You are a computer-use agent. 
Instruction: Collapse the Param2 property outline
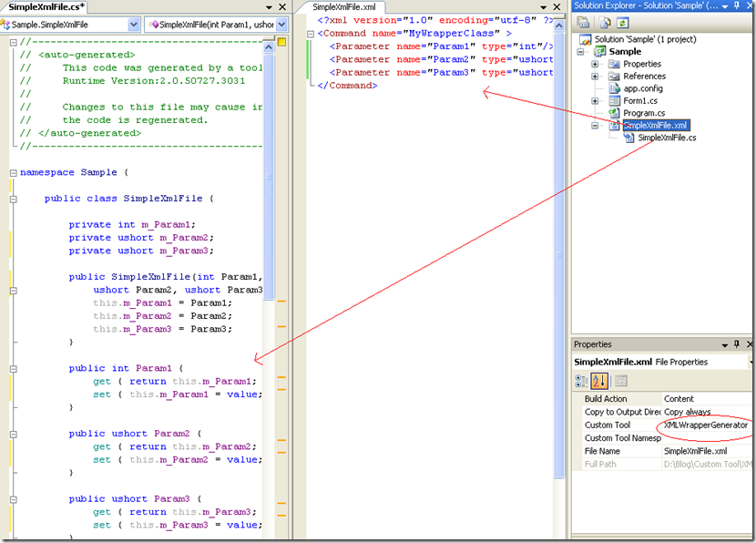click(x=14, y=434)
